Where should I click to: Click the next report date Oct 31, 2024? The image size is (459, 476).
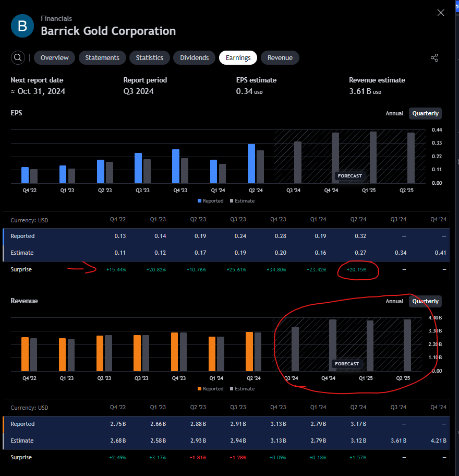(38, 91)
